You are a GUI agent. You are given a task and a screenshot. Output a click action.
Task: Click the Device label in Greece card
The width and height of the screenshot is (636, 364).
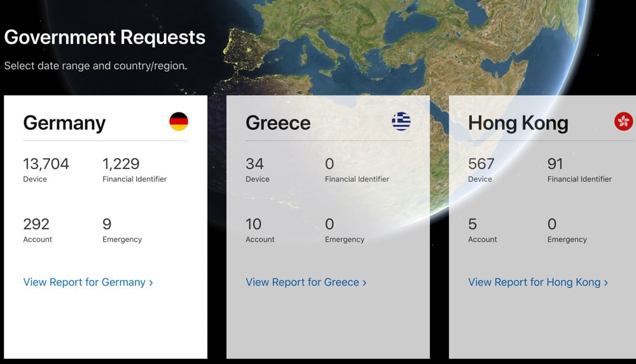click(x=257, y=179)
